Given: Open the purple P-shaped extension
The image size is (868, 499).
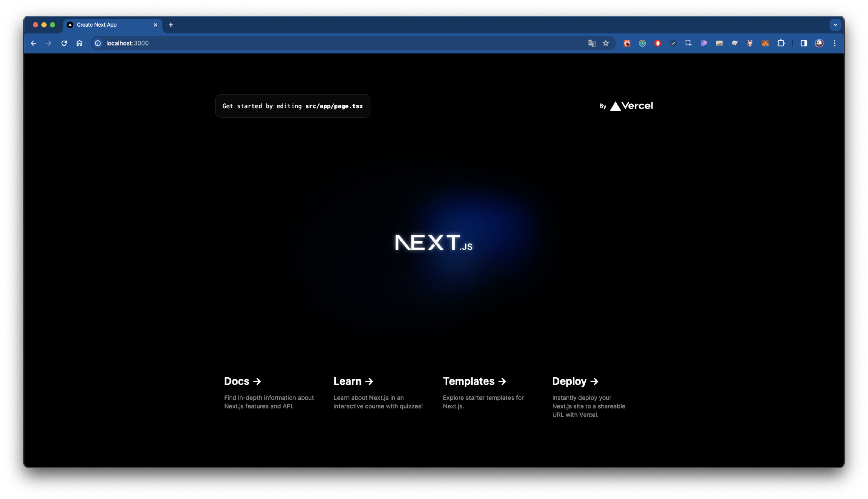Looking at the screenshot, I should pos(704,43).
